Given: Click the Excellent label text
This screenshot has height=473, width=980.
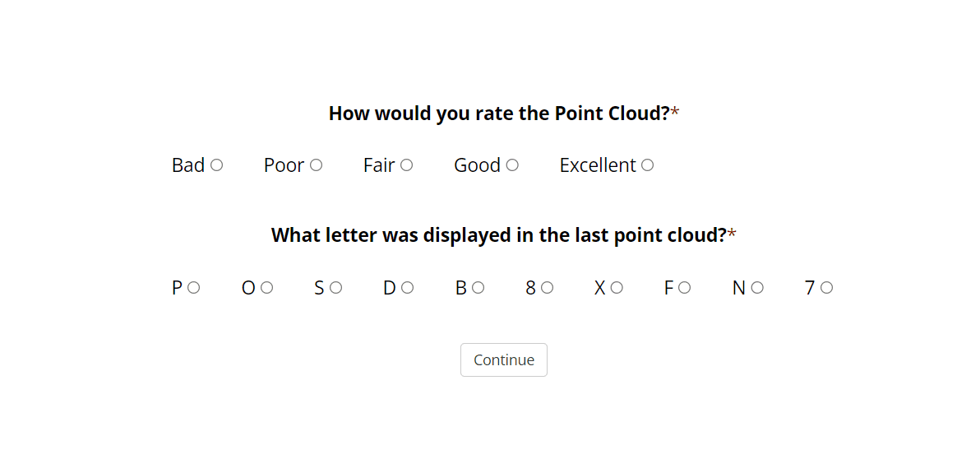Looking at the screenshot, I should coord(597,165).
